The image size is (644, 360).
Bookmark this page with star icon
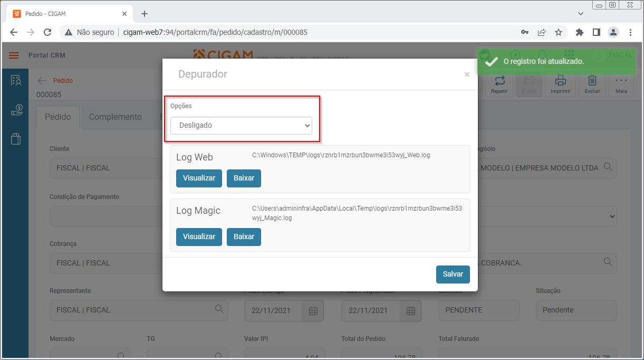pyautogui.click(x=559, y=32)
